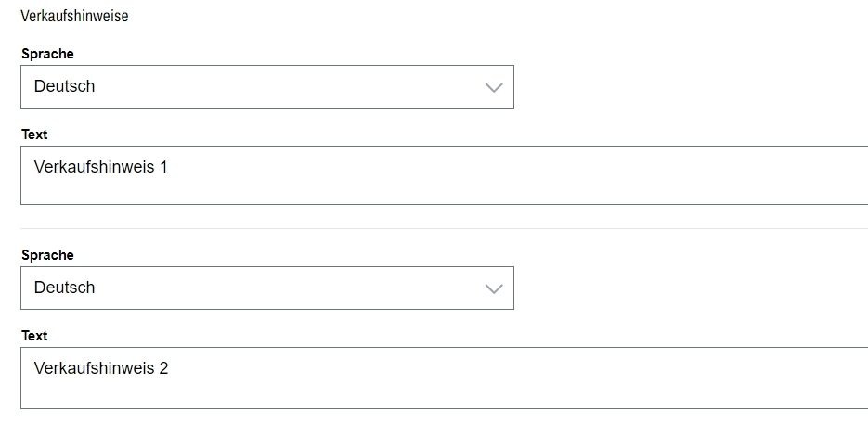Select the 'Deutsch' value in first dropdown
The image size is (868, 423).
coord(65,86)
